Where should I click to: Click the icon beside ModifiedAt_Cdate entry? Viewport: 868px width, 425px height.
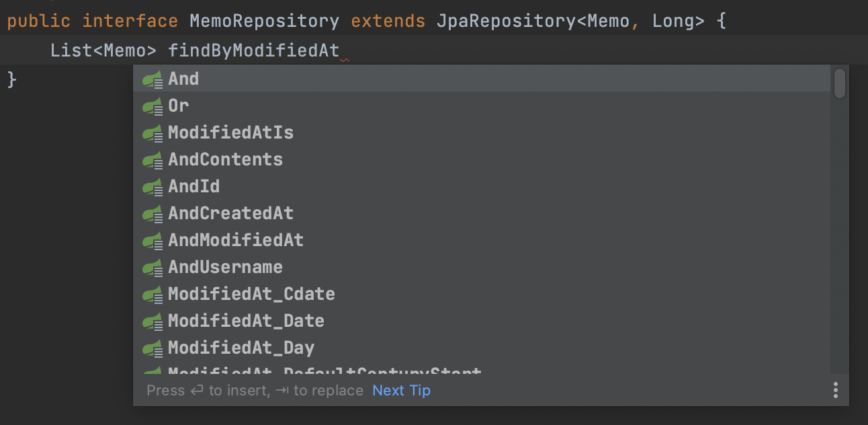coord(153,295)
